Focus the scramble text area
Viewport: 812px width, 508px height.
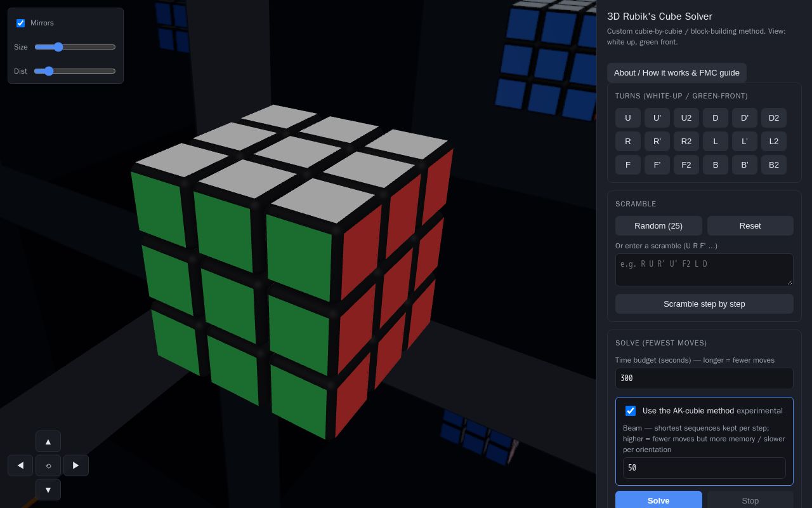pyautogui.click(x=704, y=269)
